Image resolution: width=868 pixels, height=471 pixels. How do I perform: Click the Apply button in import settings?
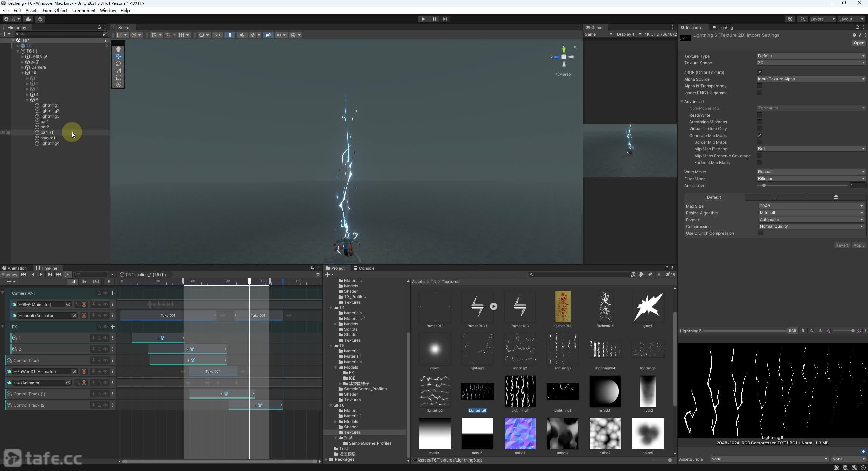pos(859,245)
